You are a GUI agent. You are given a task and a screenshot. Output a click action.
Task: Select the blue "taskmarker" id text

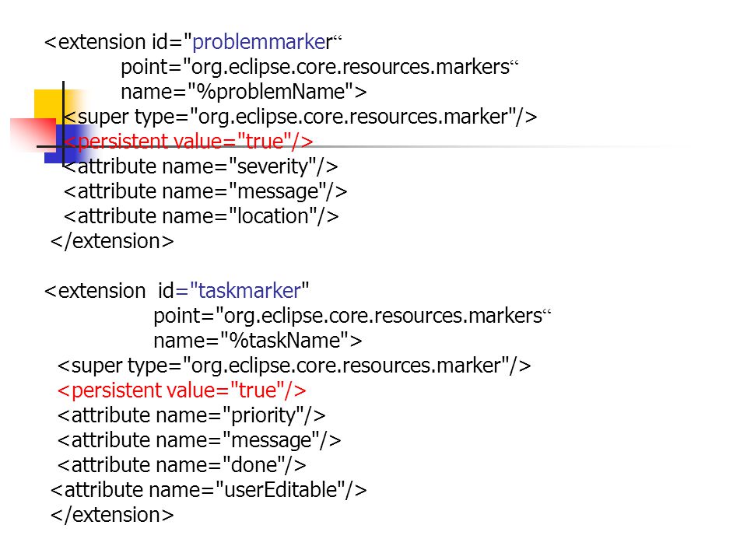click(250, 291)
